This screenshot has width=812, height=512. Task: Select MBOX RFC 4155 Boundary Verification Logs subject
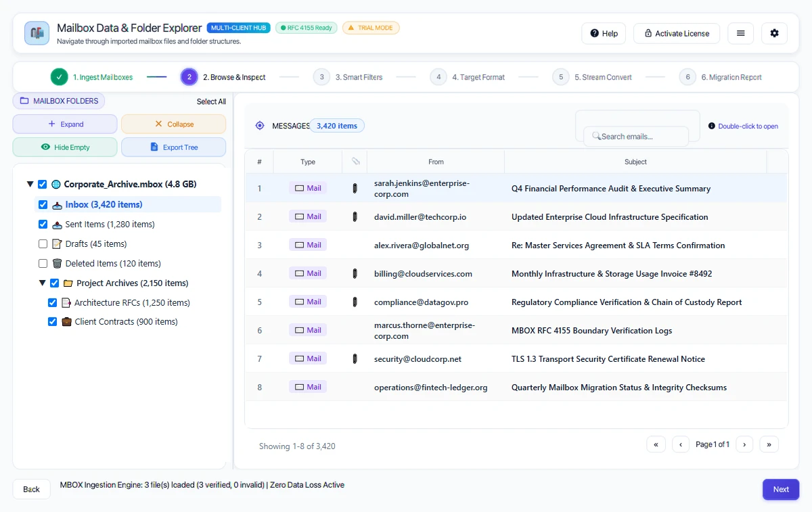click(x=592, y=331)
